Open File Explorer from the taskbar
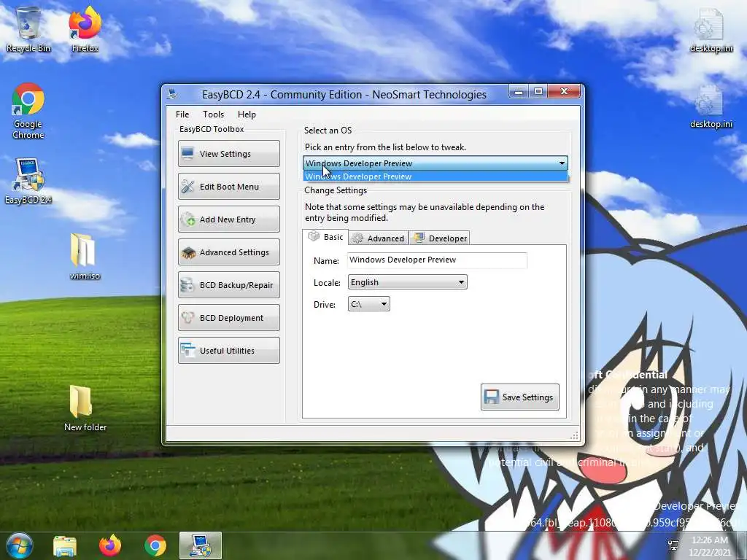The image size is (747, 560). [65, 545]
